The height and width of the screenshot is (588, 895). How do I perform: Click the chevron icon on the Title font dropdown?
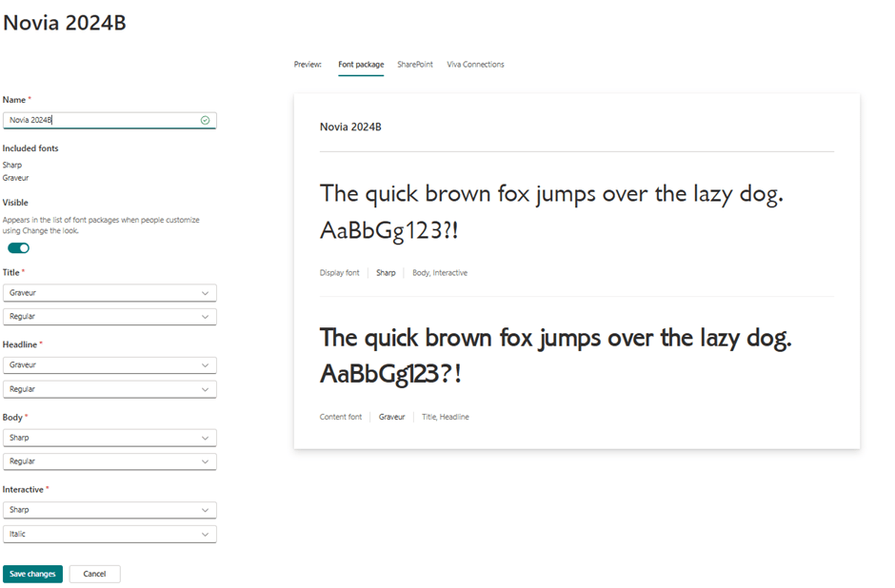206,292
